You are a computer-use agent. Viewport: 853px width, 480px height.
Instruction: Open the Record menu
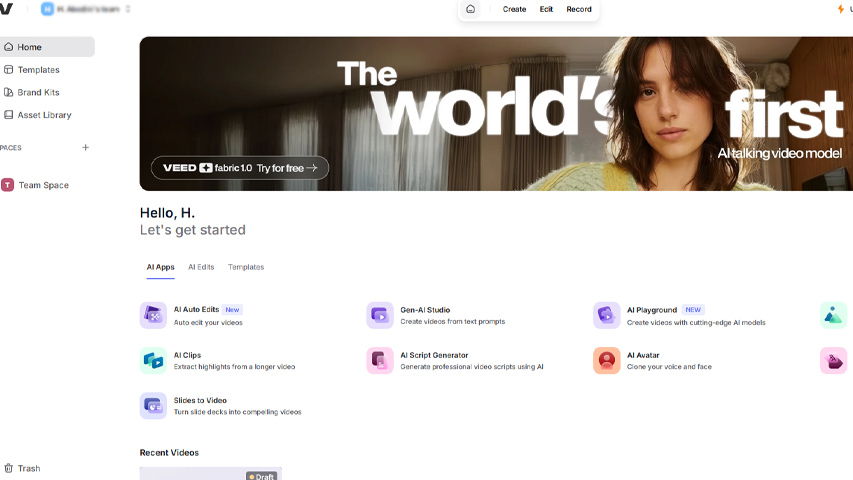click(579, 9)
